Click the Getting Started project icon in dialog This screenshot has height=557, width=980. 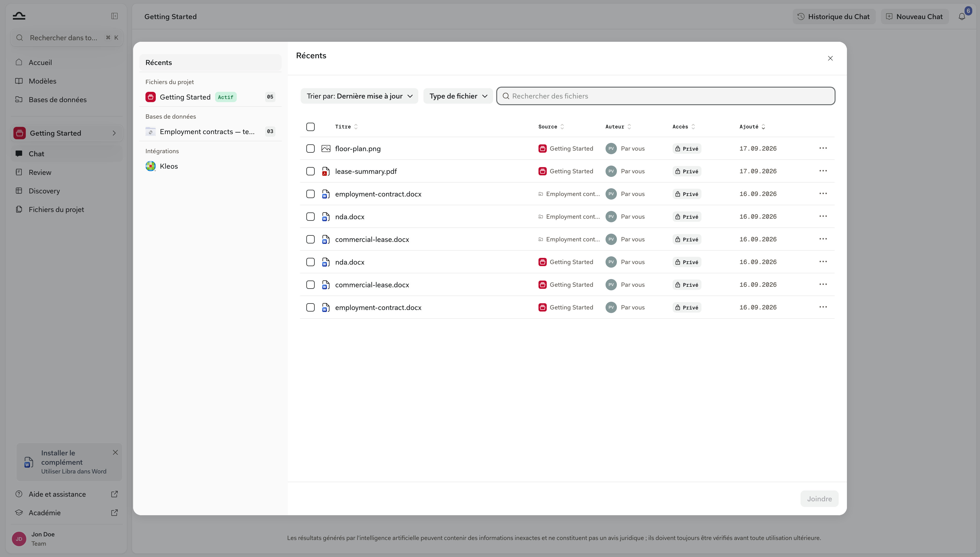(151, 97)
